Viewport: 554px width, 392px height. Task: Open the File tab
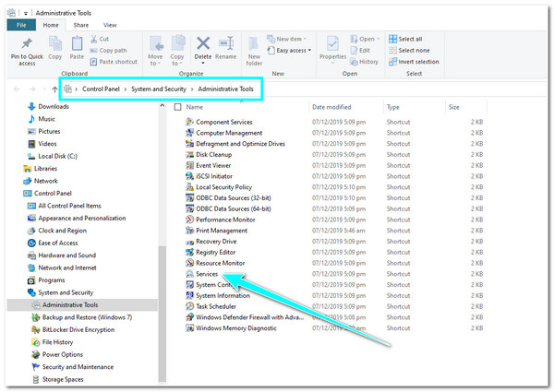(x=21, y=25)
